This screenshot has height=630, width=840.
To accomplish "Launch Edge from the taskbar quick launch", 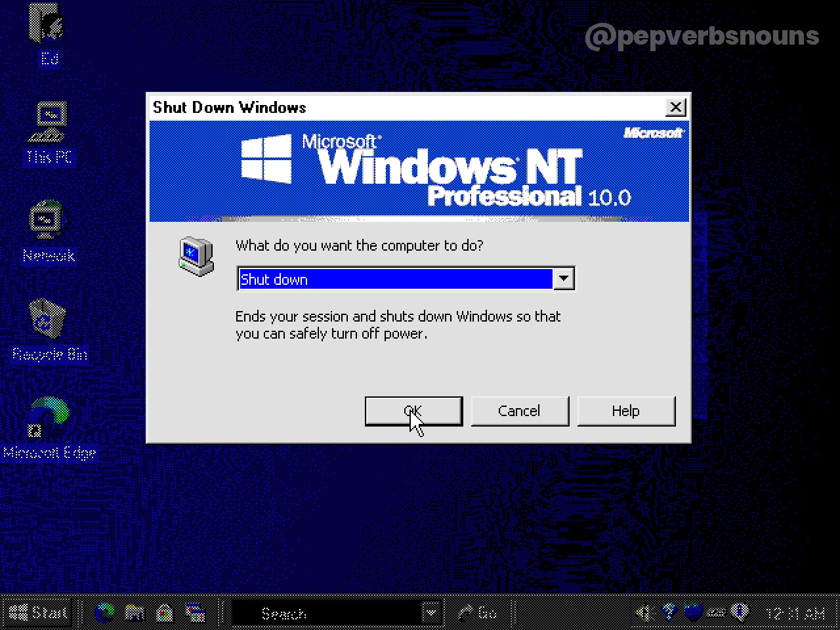I will pyautogui.click(x=104, y=613).
